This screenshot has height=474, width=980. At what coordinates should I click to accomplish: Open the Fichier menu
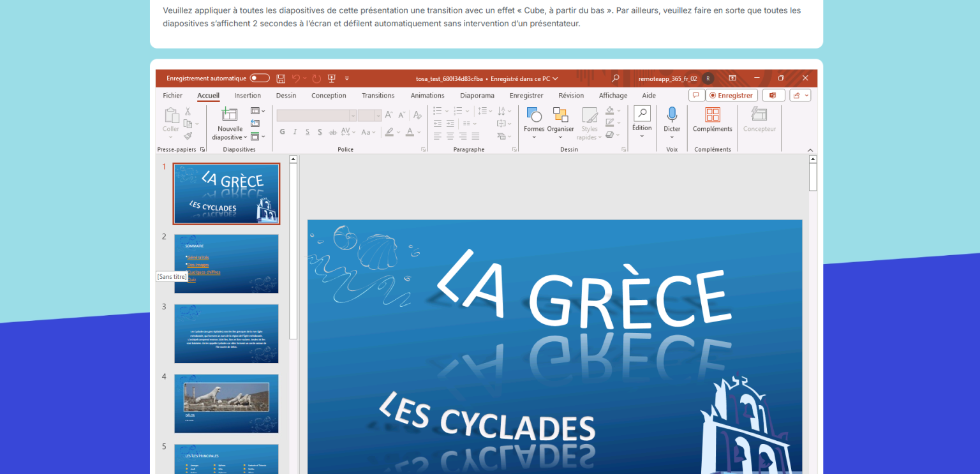[172, 96]
